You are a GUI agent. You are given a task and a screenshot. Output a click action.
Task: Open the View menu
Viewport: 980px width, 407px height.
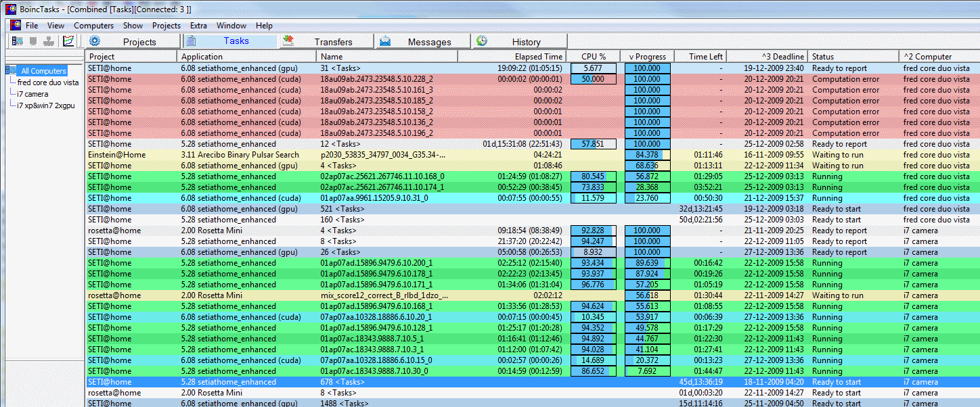[55, 26]
